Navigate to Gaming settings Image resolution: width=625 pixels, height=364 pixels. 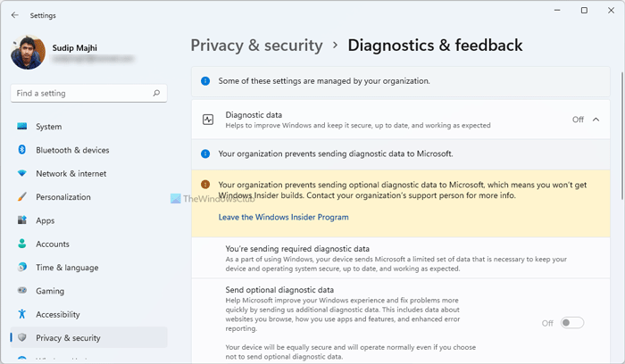pos(88,291)
